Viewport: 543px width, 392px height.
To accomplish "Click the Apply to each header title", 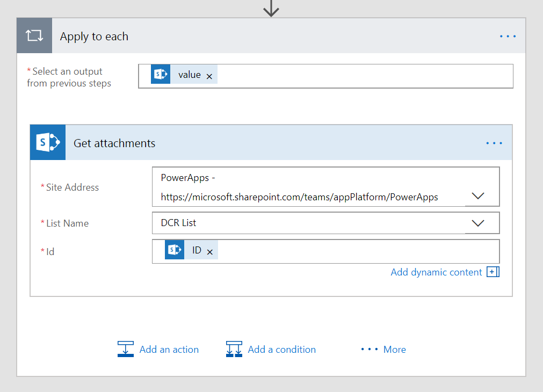I will (94, 37).
